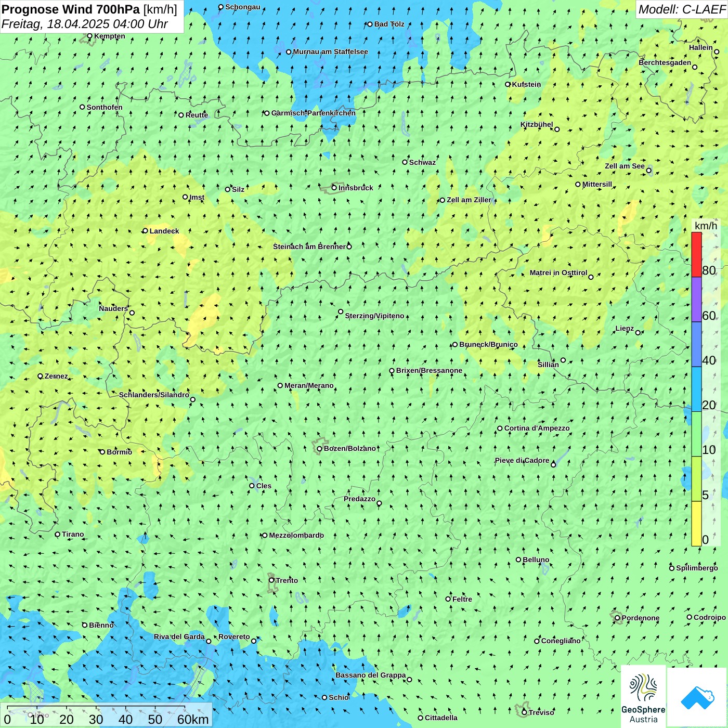Select the purple legend color segment

(696, 300)
